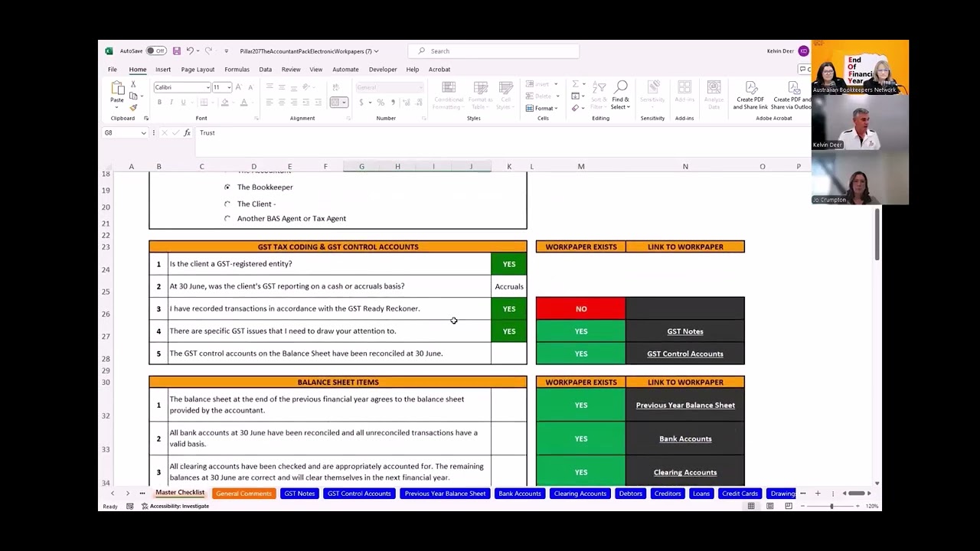Viewport: 980px width, 551px height.
Task: Click the Comma Style icon
Action: [393, 102]
